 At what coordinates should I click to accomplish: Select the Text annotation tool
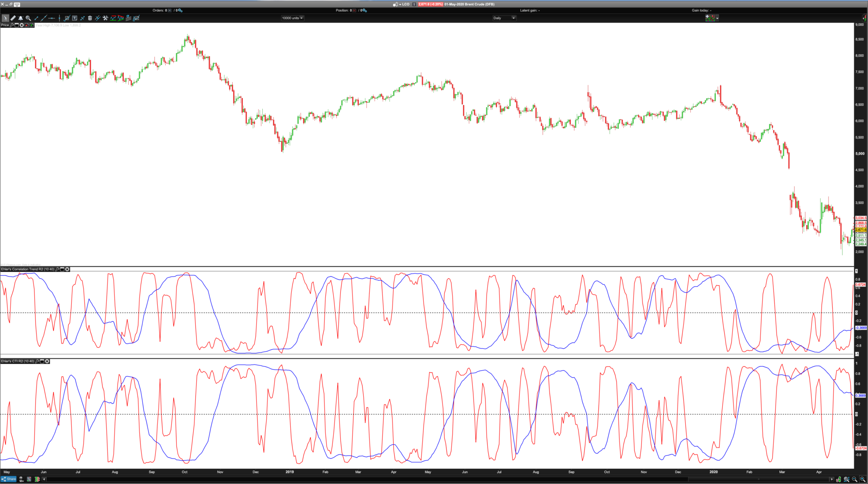pos(75,18)
